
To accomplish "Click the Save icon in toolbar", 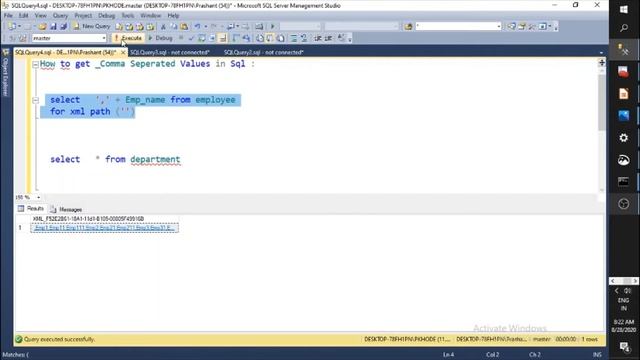I will [x=53, y=26].
